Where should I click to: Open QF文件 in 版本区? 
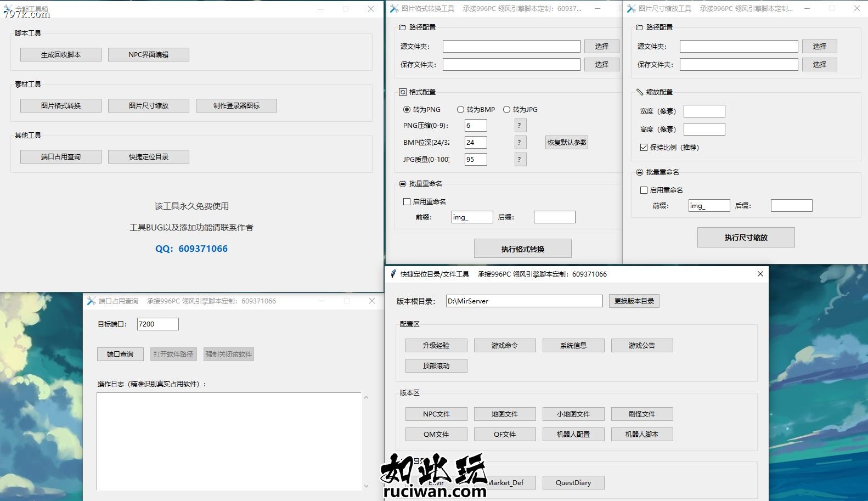505,434
